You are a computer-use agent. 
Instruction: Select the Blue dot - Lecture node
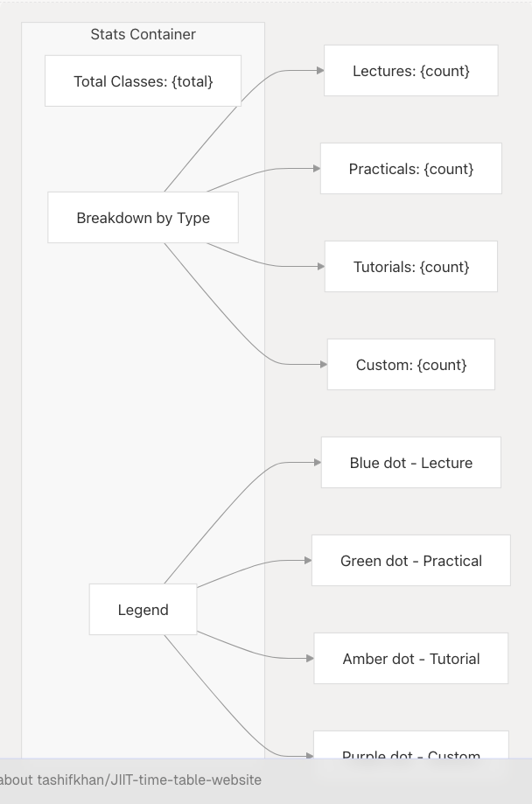(x=410, y=463)
